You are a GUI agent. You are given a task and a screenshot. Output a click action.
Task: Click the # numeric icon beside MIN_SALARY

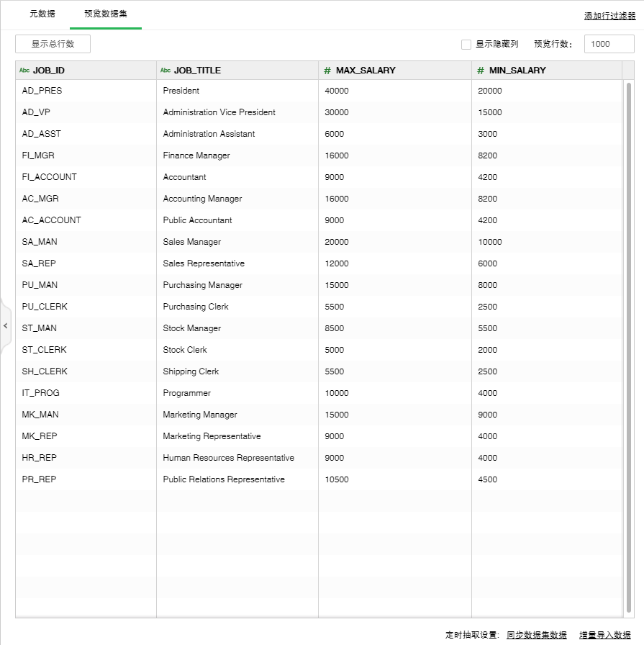pyautogui.click(x=481, y=71)
